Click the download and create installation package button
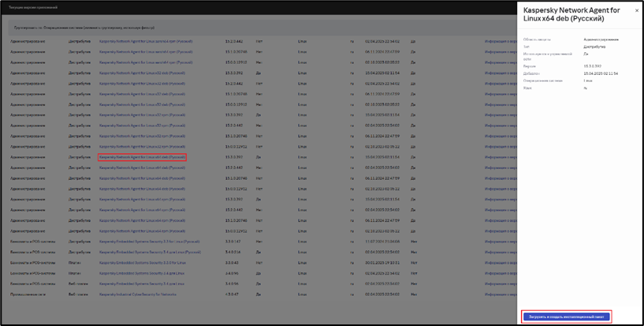Viewport: 644px width, 326px height. tap(566, 316)
